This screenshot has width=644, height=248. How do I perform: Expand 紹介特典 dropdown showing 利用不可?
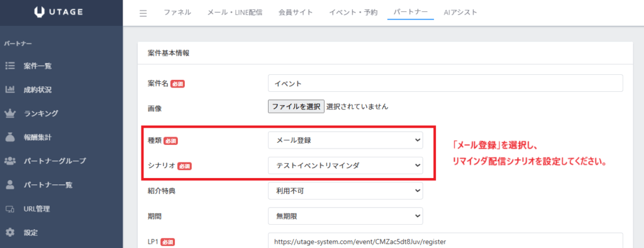tap(345, 191)
